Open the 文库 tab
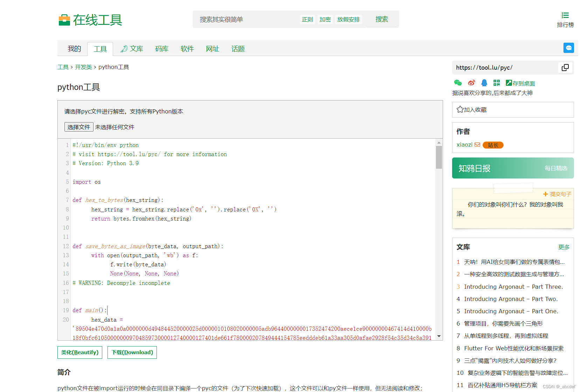This screenshot has width=581, height=392. [132, 49]
